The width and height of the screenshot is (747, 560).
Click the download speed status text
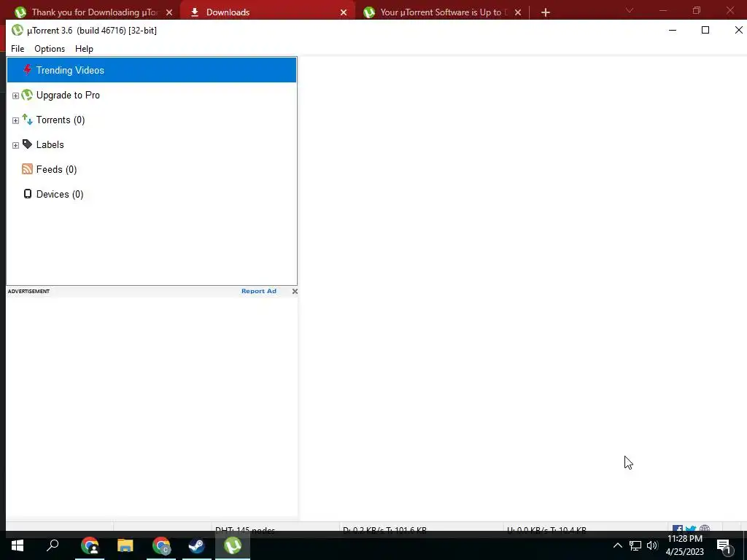tap(384, 529)
